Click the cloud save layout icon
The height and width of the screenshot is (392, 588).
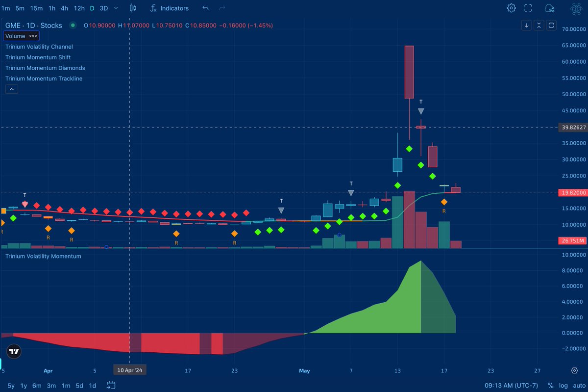pyautogui.click(x=549, y=8)
